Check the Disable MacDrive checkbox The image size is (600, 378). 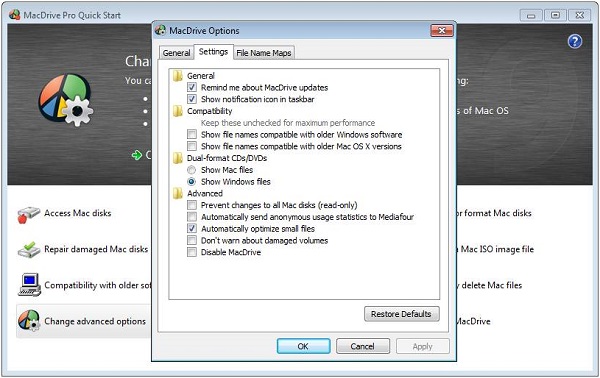point(192,252)
